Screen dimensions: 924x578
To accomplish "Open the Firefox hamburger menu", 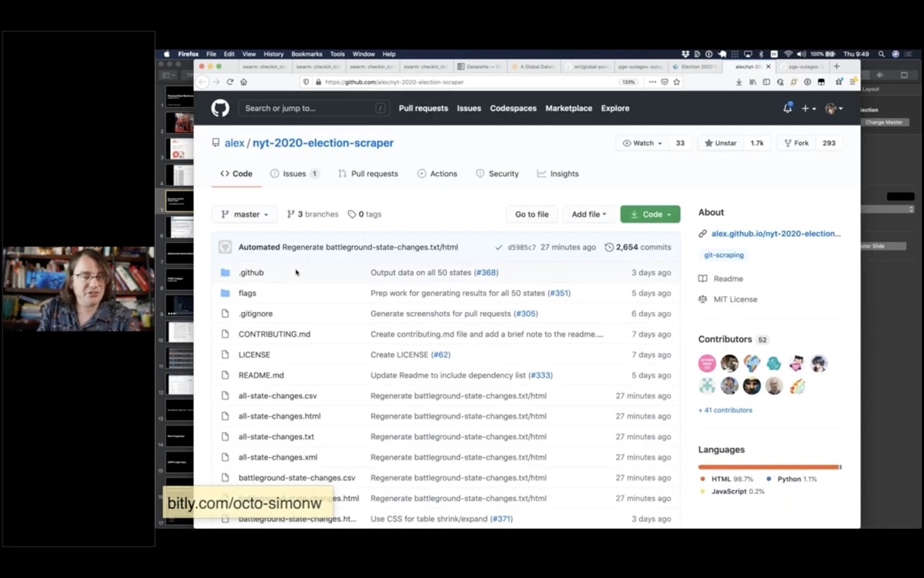I will [852, 82].
